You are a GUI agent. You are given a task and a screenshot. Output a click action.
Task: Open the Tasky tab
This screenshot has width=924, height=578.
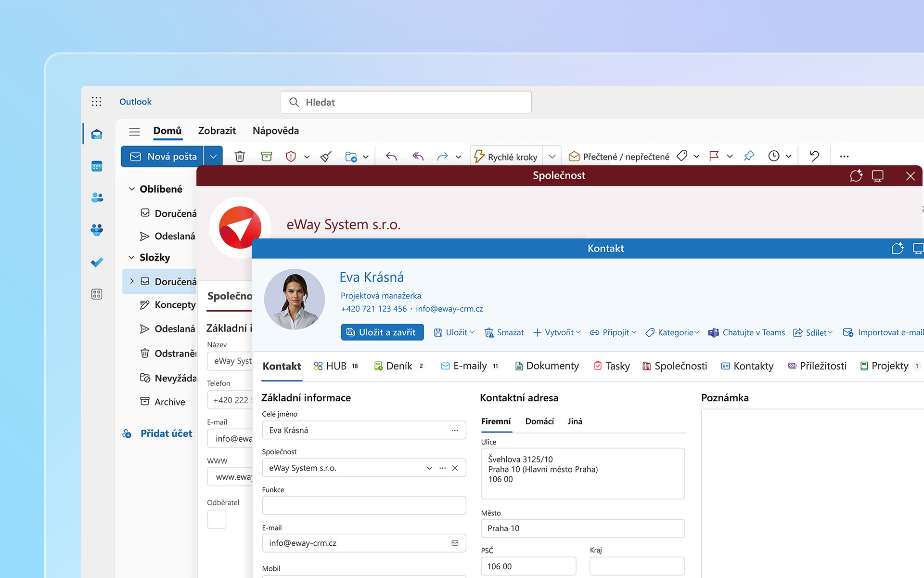(612, 366)
